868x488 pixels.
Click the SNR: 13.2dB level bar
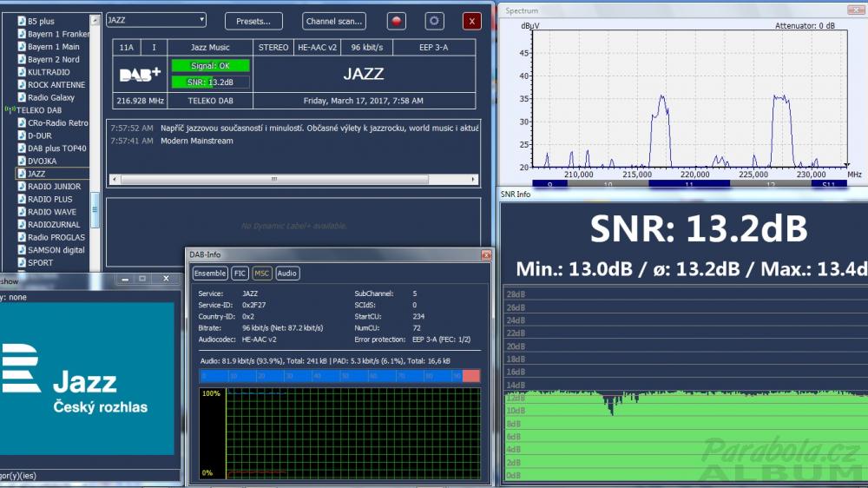[x=210, y=82]
